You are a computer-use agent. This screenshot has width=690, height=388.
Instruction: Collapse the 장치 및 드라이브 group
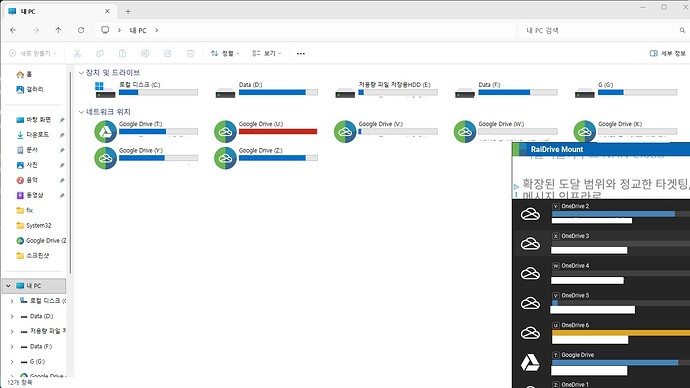[81, 73]
